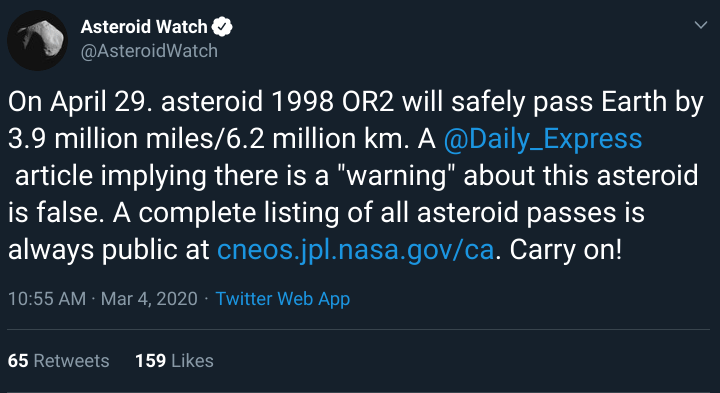Image resolution: width=720 pixels, height=393 pixels.
Task: View the 65 Retweets list
Action: point(59,361)
